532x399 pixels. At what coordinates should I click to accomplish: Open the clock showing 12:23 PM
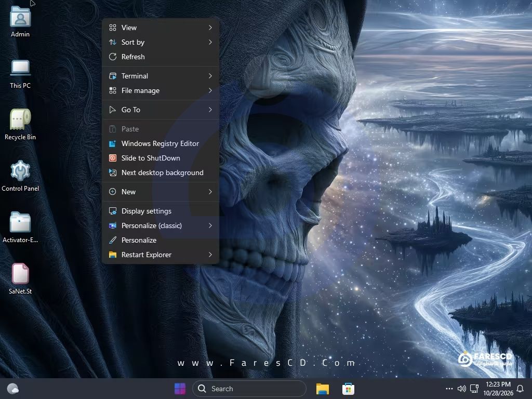498,384
